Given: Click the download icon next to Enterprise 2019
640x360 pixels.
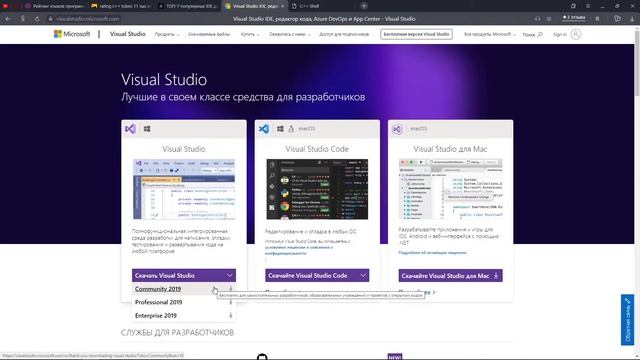Looking at the screenshot, I should (x=231, y=316).
